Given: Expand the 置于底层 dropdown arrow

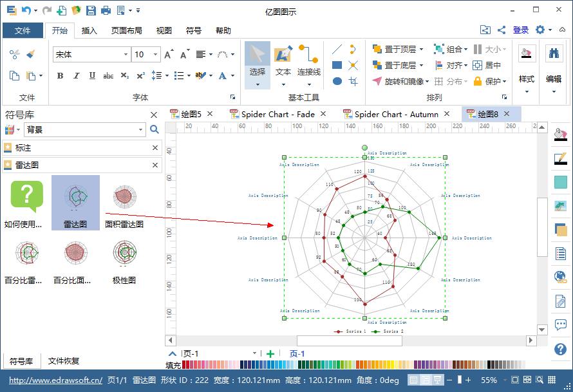Looking at the screenshot, I should [x=421, y=66].
